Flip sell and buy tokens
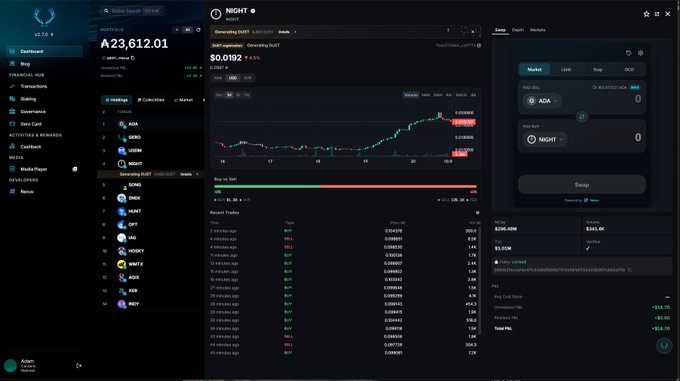 click(582, 117)
